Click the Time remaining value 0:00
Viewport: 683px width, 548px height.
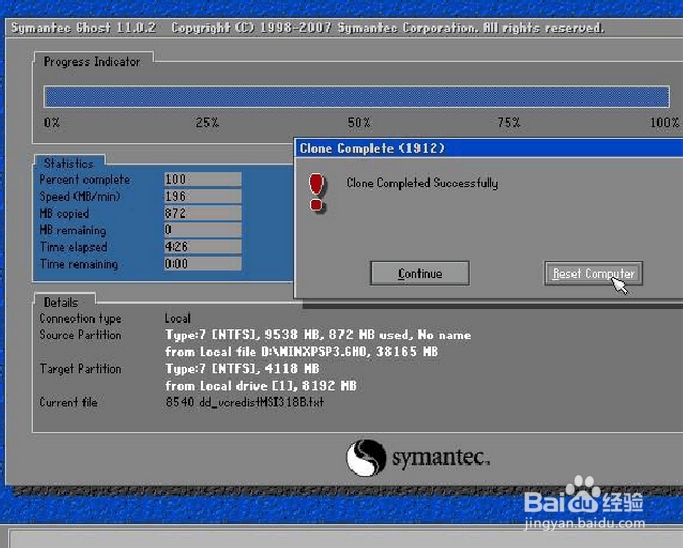[203, 264]
